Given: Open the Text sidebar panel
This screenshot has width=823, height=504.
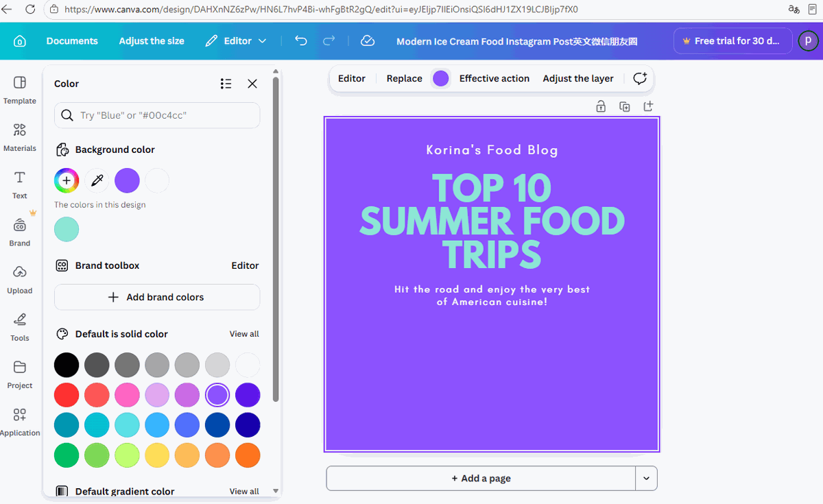Looking at the screenshot, I should (20, 184).
